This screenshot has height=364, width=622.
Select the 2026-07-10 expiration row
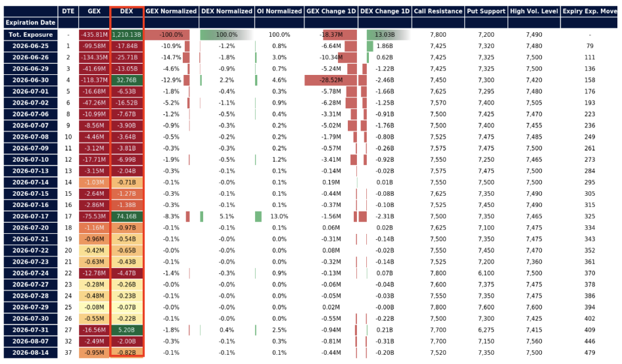(30, 160)
